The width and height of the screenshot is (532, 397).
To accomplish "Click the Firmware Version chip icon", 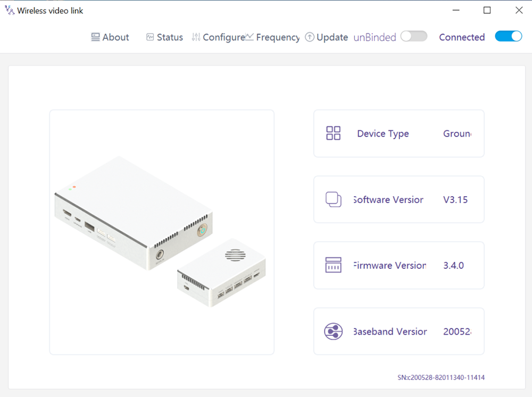I will pyautogui.click(x=334, y=265).
